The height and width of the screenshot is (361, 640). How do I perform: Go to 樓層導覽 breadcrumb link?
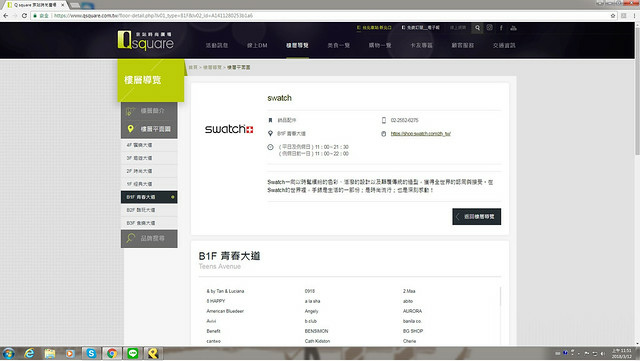click(x=212, y=67)
